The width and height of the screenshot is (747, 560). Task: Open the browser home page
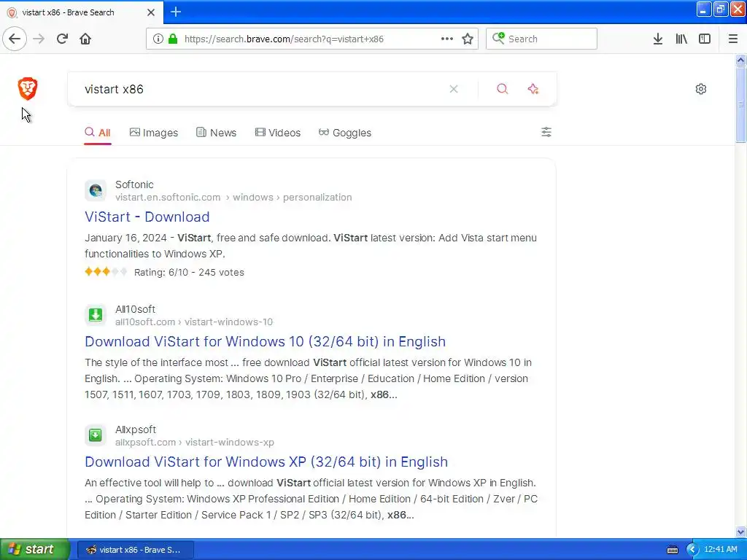(85, 39)
